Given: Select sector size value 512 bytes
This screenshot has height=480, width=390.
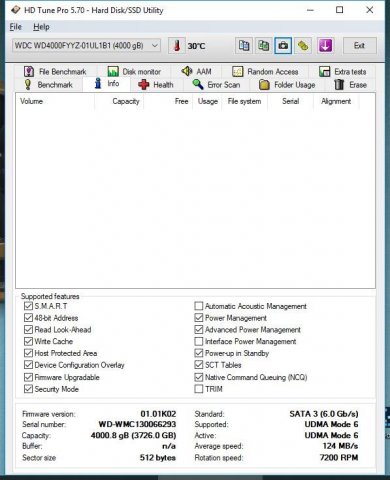Looking at the screenshot, I should 157,458.
